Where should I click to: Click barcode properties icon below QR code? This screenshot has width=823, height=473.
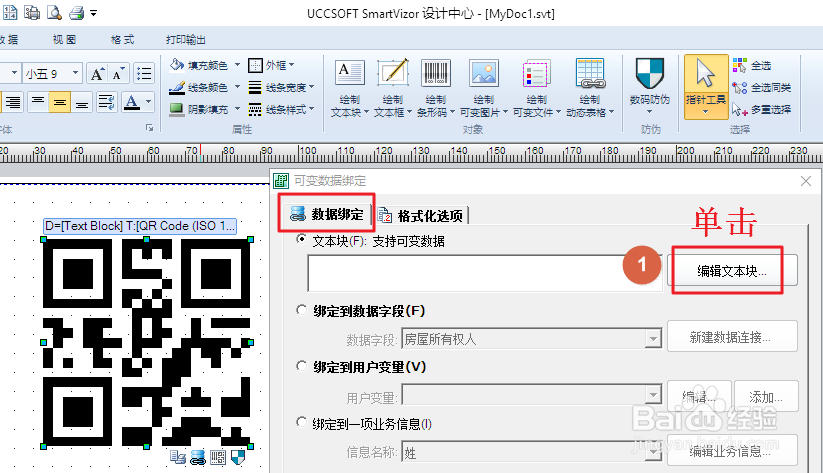point(218,457)
